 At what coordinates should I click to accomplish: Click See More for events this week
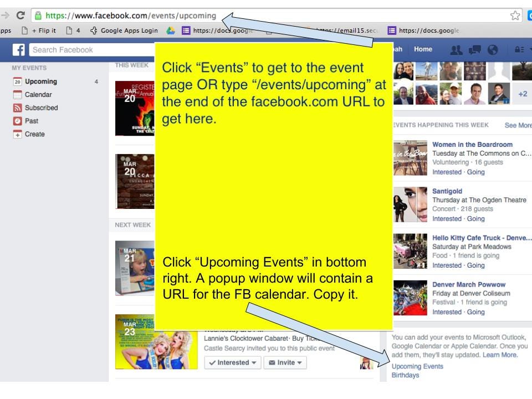pos(518,125)
